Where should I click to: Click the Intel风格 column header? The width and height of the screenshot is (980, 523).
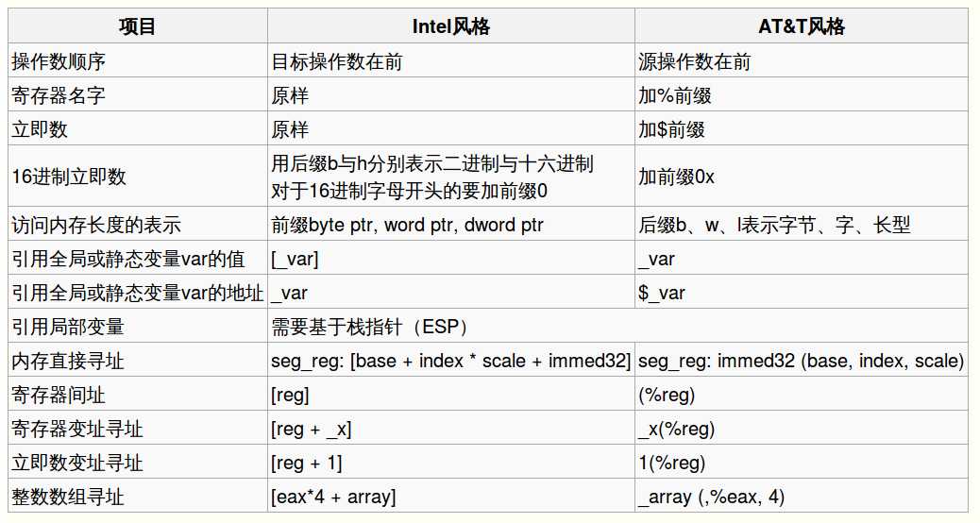tap(451, 26)
